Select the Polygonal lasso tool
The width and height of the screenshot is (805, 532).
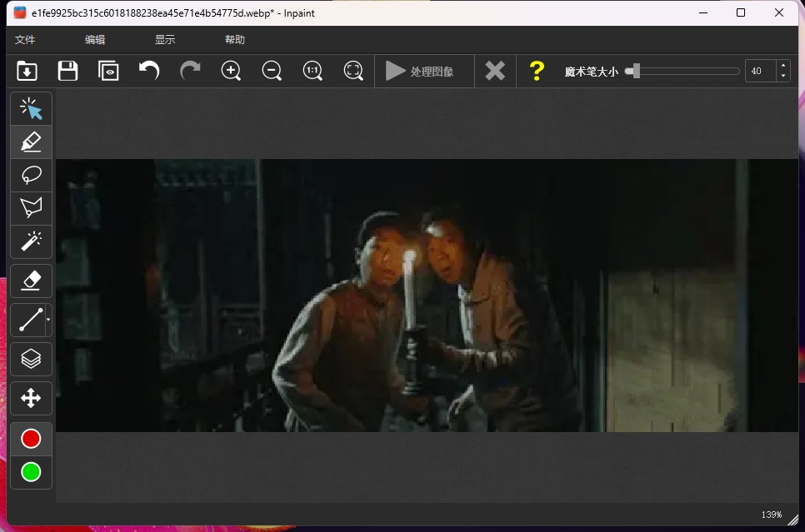[x=31, y=208]
